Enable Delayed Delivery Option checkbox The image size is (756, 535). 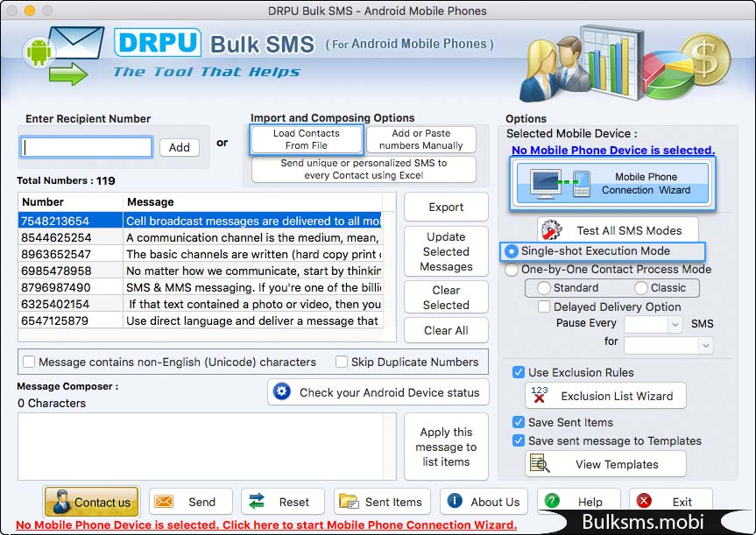click(544, 306)
